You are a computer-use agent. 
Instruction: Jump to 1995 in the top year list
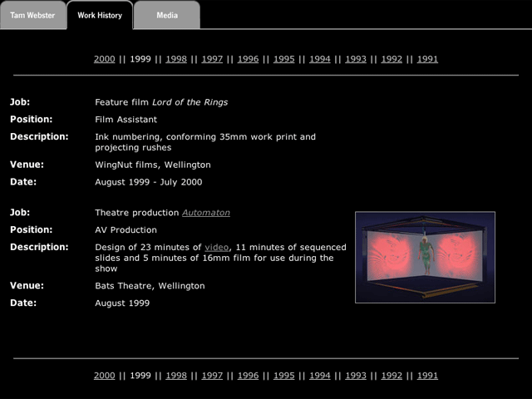click(x=284, y=59)
